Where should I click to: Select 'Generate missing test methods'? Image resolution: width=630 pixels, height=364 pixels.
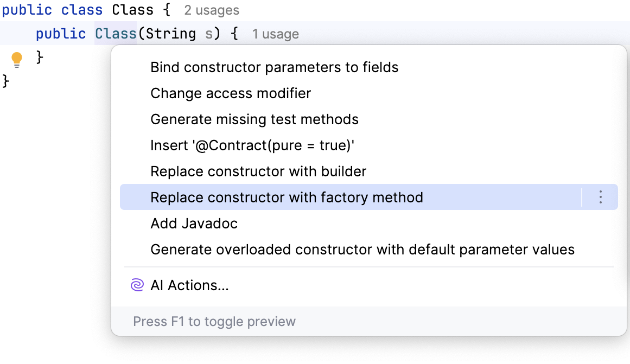(254, 119)
